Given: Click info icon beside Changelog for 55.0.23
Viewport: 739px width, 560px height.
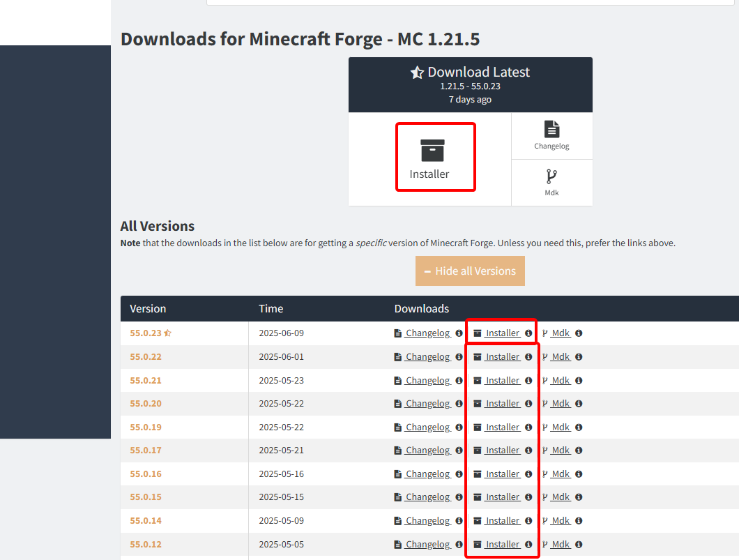Looking at the screenshot, I should pyautogui.click(x=459, y=333).
